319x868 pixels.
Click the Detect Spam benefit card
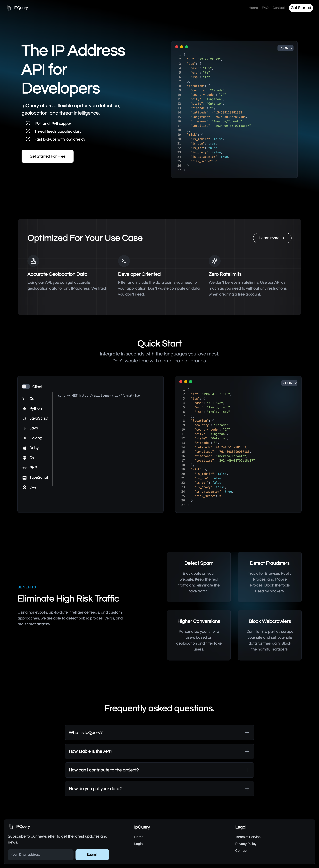[x=199, y=577]
